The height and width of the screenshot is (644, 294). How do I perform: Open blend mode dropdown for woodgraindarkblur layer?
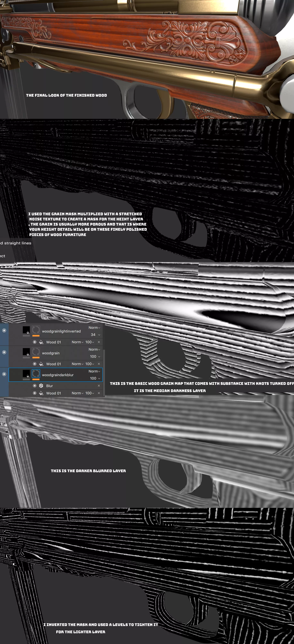pos(94,371)
